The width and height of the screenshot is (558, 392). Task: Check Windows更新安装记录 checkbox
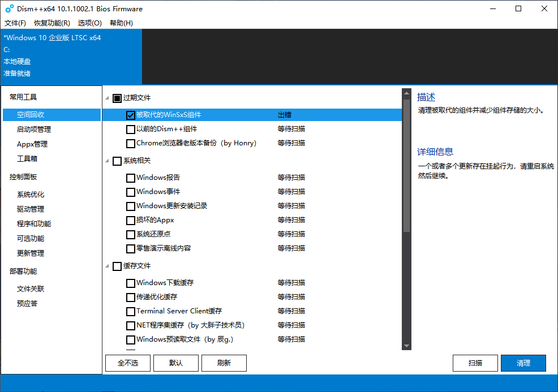pyautogui.click(x=131, y=206)
